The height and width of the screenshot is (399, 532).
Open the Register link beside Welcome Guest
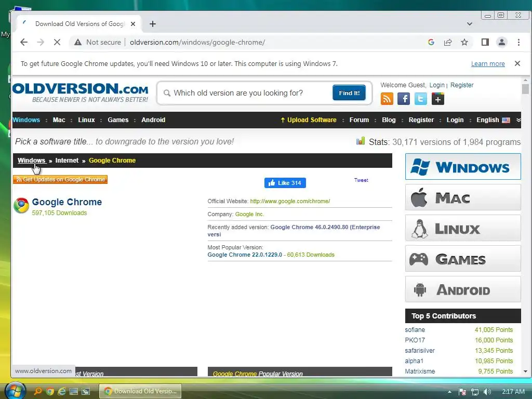[x=462, y=85]
